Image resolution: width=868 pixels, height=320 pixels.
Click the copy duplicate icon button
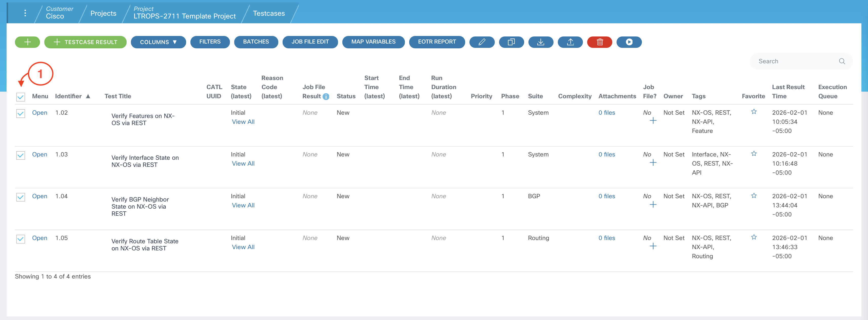[x=511, y=42]
